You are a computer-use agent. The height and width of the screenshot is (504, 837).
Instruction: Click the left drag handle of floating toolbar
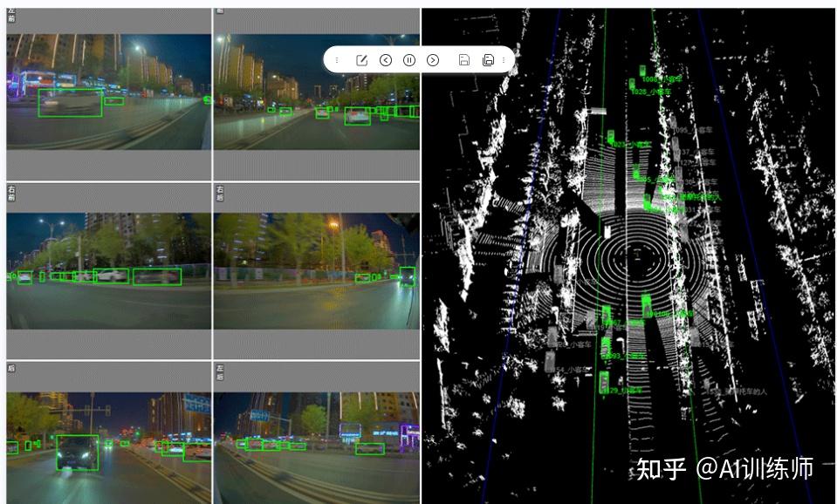[x=337, y=60]
